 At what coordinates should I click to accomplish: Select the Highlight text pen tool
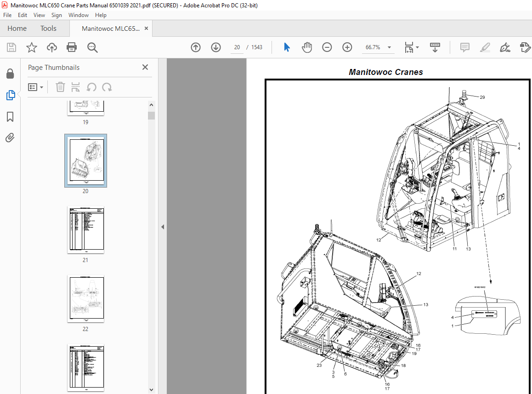pyautogui.click(x=485, y=47)
